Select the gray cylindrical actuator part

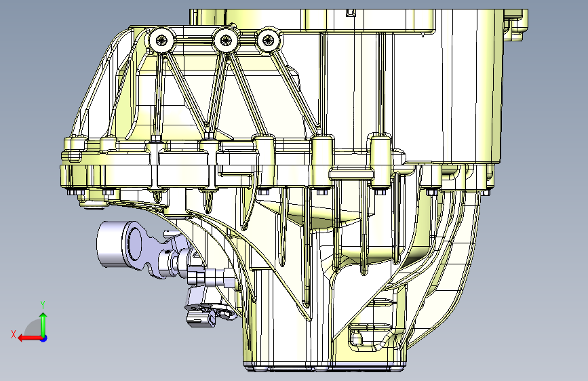coord(111,244)
